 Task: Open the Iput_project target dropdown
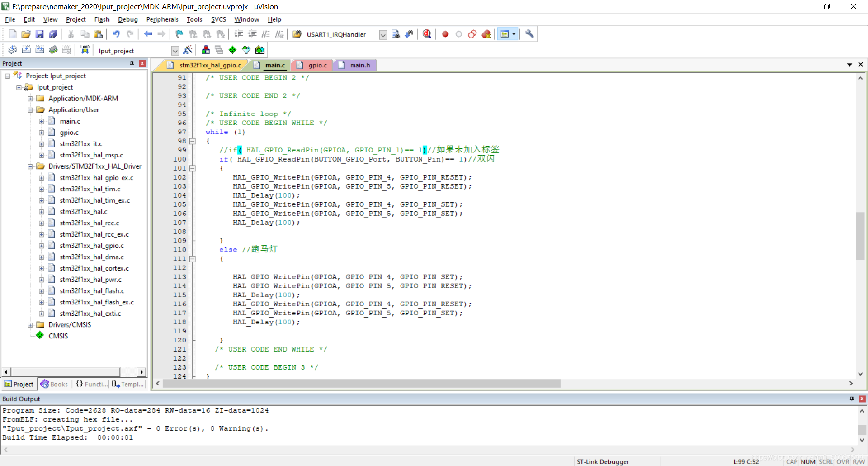point(175,50)
